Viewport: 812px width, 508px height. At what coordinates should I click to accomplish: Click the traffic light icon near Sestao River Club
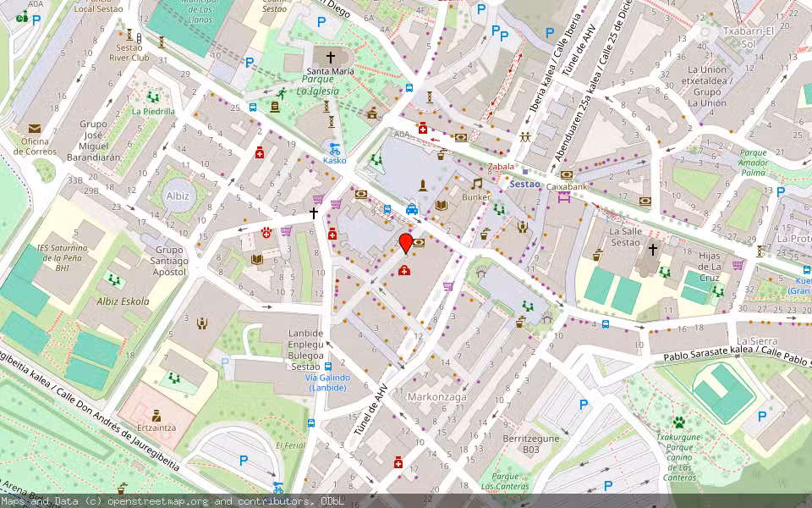(x=139, y=38)
